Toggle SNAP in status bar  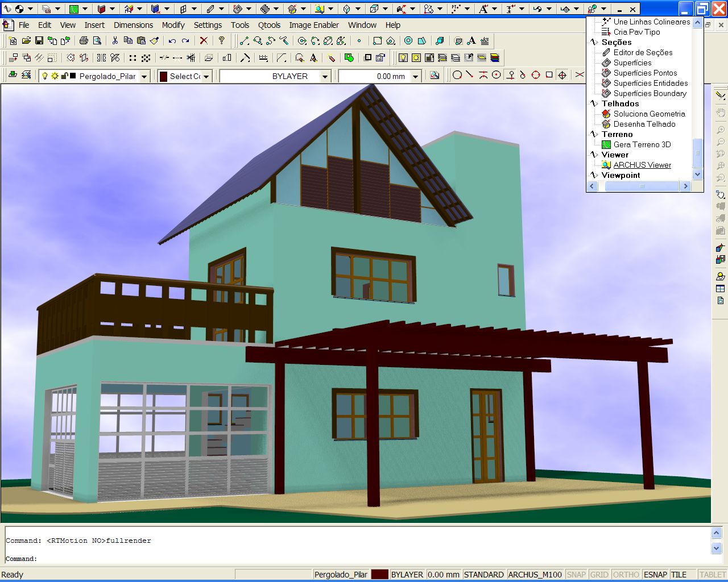pos(576,575)
